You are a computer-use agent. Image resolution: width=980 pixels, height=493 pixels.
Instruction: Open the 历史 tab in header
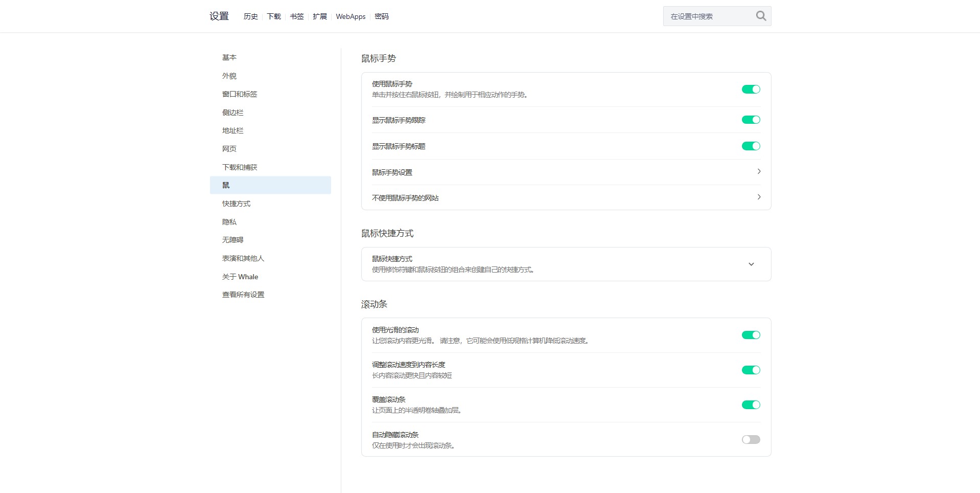[250, 16]
